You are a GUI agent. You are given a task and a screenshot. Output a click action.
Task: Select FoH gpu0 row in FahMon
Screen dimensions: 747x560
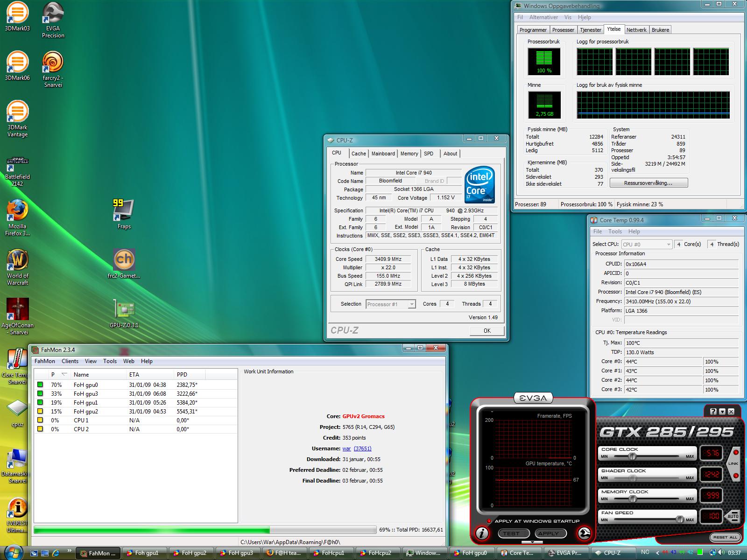[136, 385]
